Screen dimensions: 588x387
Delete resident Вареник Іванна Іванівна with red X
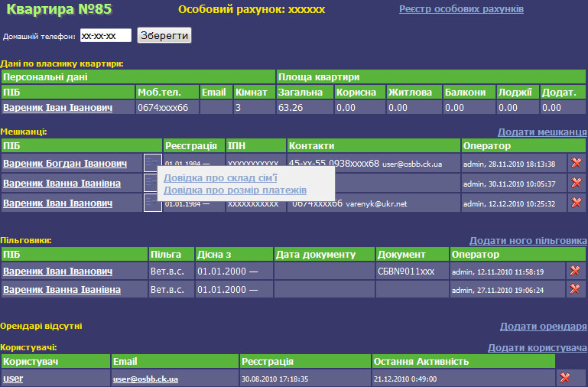click(x=576, y=183)
